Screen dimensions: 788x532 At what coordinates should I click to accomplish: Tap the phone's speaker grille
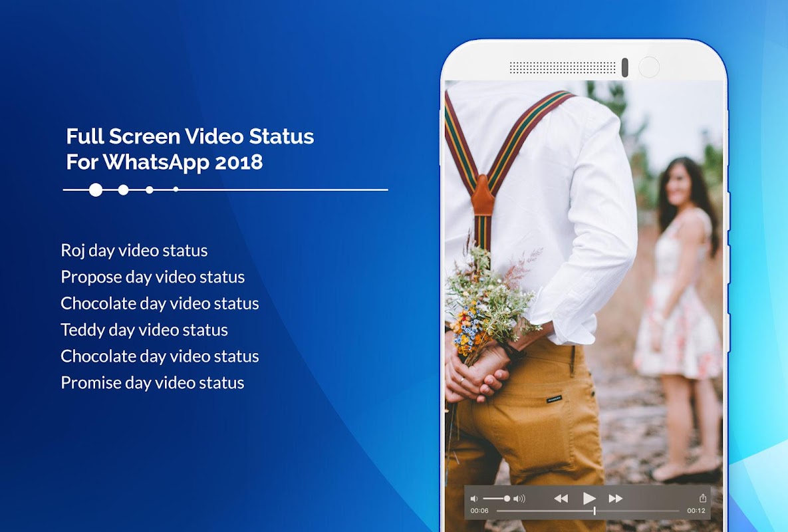(x=563, y=67)
